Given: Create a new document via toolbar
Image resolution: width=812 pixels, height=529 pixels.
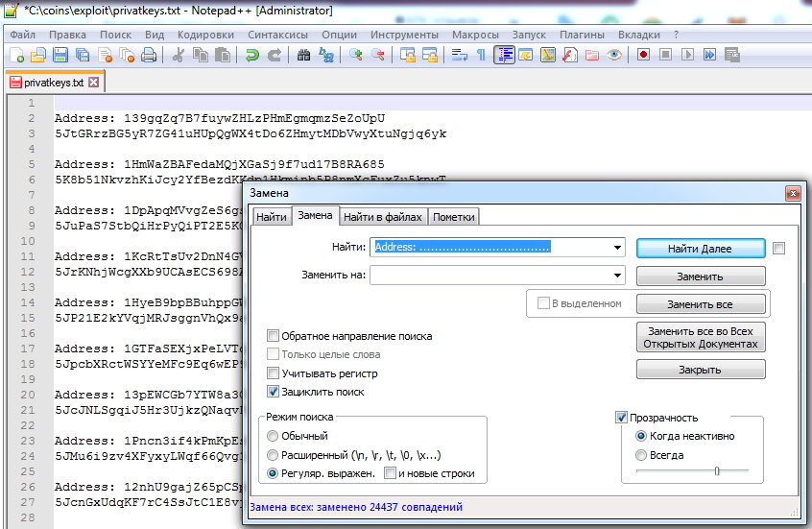Looking at the screenshot, I should [17, 55].
